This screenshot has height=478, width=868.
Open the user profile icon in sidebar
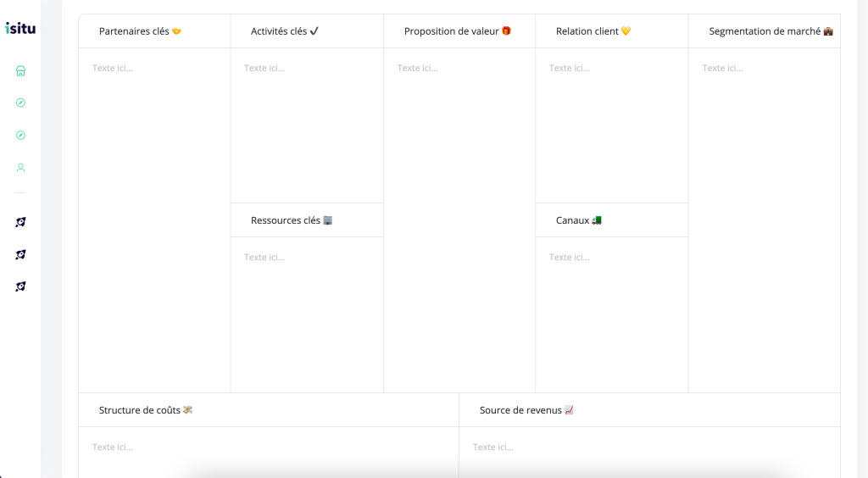[20, 168]
